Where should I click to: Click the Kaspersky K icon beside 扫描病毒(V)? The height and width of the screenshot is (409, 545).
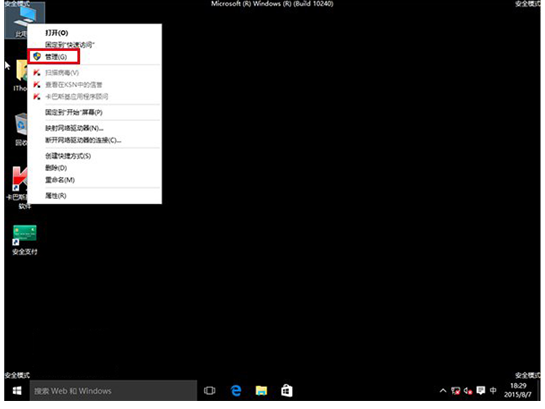36,72
